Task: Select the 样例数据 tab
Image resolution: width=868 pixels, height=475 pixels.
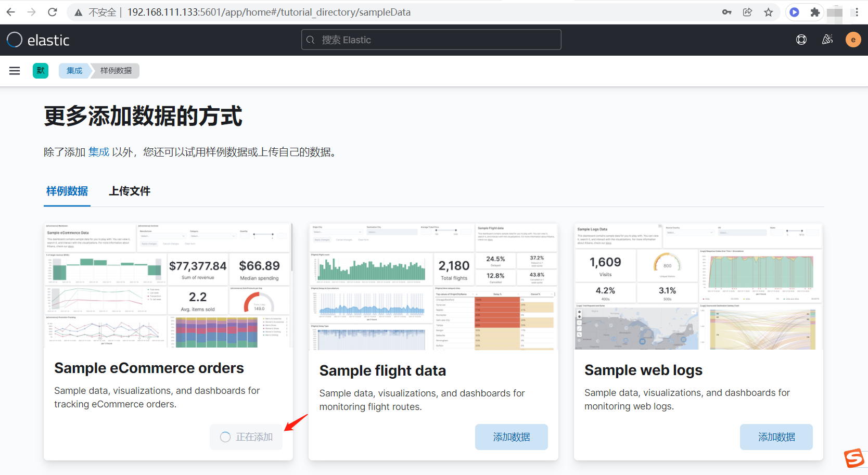Action: coord(67,191)
